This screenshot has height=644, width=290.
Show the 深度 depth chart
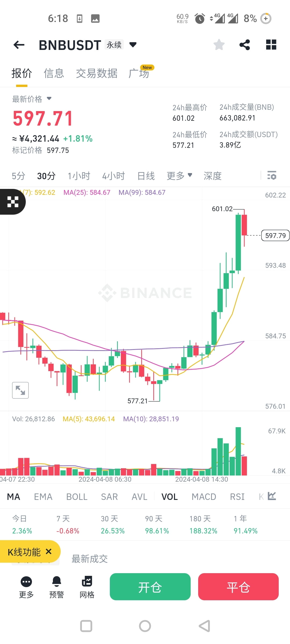pyautogui.click(x=213, y=176)
